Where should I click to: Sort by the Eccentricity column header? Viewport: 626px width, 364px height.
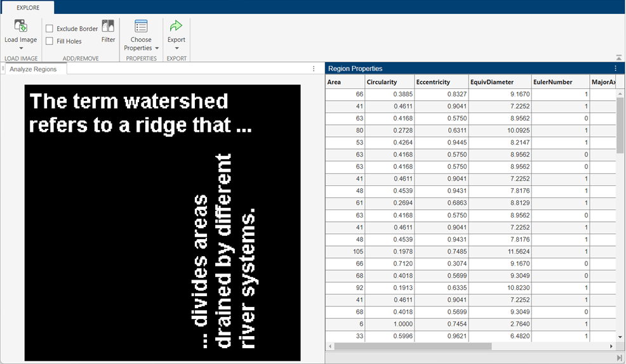coord(441,82)
